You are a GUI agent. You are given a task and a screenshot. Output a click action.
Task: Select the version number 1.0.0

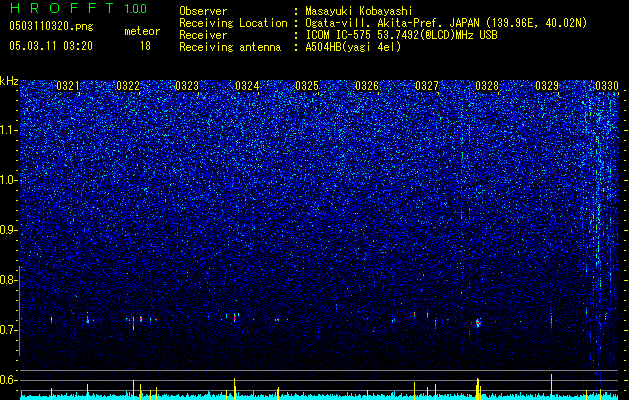[136, 8]
